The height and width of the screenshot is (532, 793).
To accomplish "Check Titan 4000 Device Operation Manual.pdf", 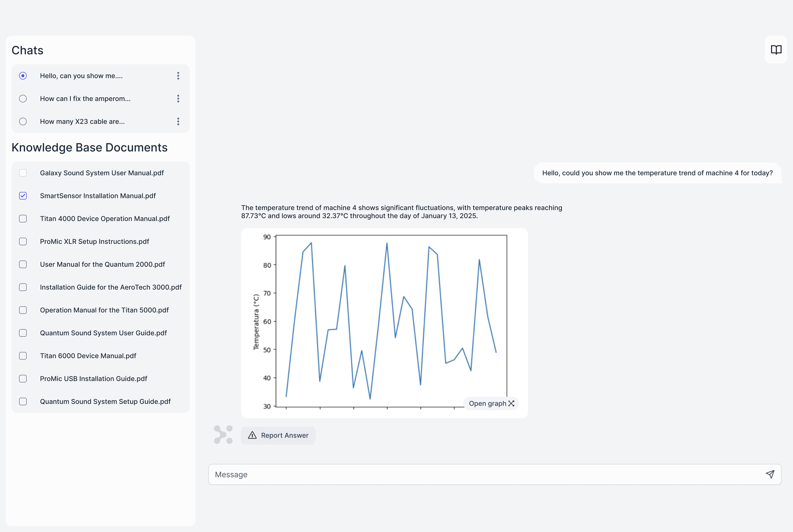I will 23,219.
